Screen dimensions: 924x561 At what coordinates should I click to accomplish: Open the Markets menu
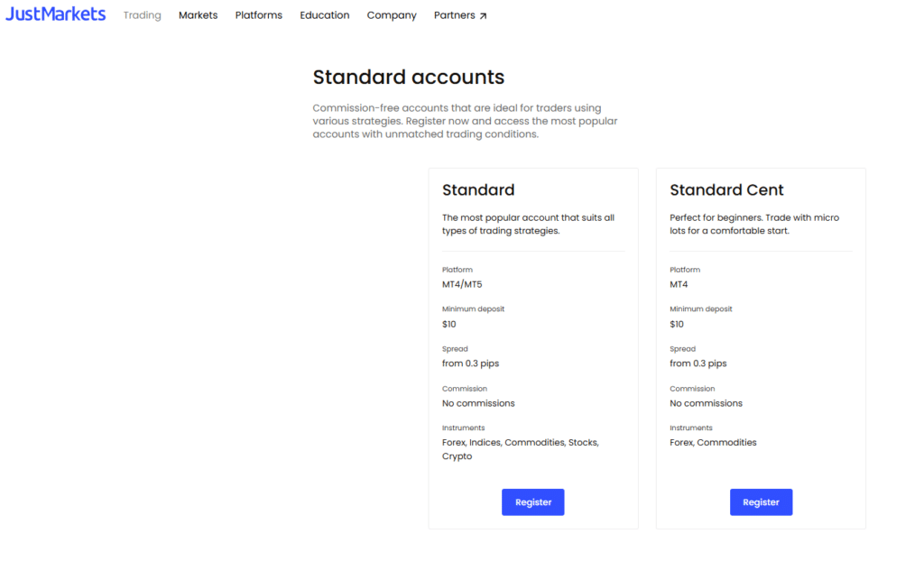tap(198, 15)
